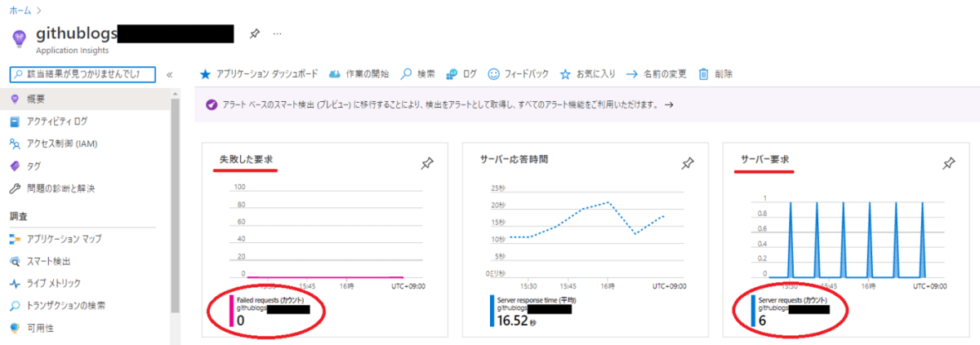Pin the サーバー要求 chart
Viewport: 980px width, 345px height.
[948, 164]
